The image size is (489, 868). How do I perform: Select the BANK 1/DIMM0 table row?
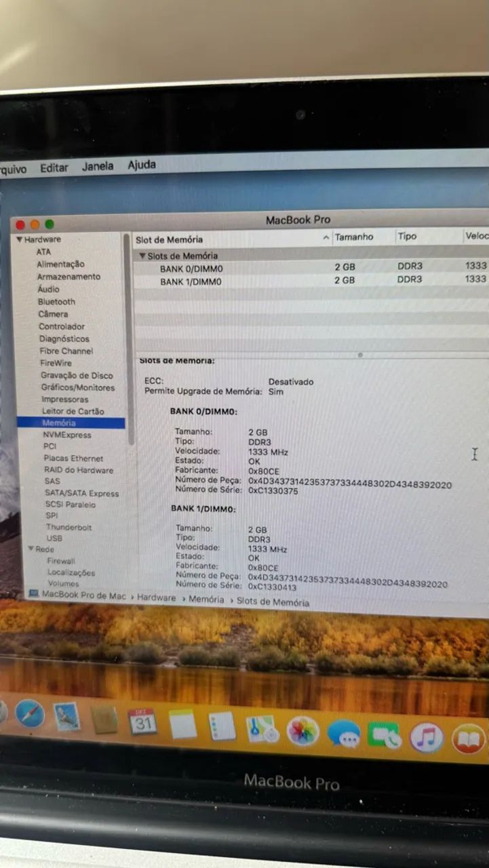[311, 280]
